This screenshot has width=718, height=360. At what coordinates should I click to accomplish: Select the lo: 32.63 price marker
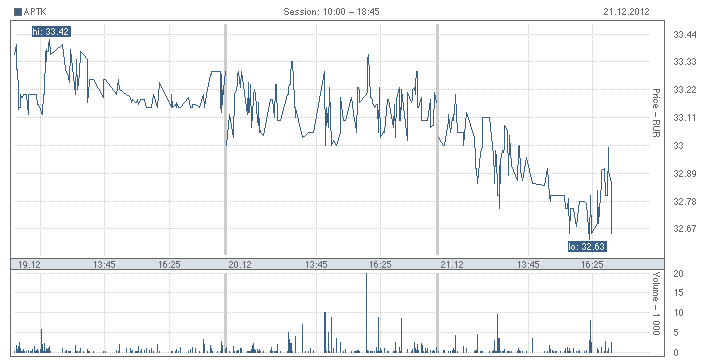(587, 247)
